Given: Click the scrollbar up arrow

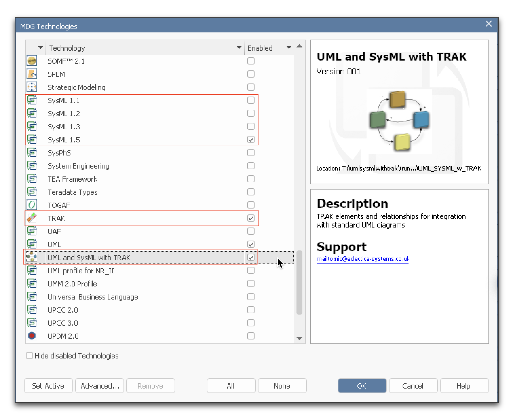Looking at the screenshot, I should 299,46.
